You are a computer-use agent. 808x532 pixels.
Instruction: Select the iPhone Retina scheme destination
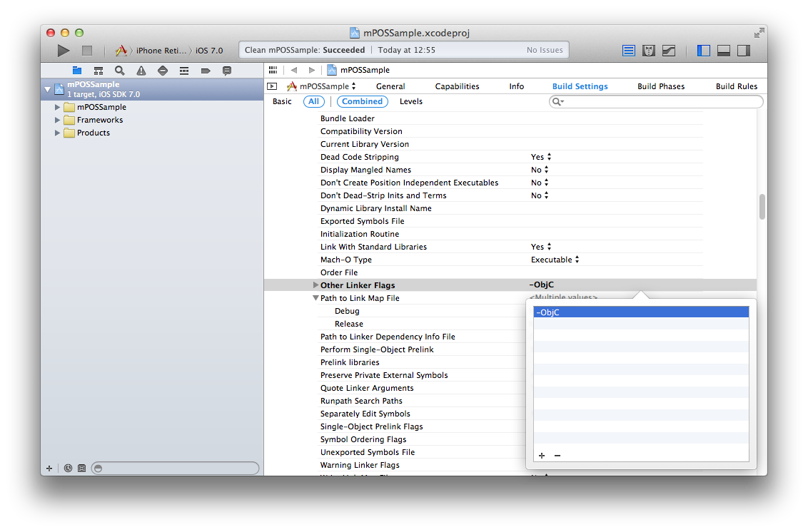pyautogui.click(x=161, y=51)
